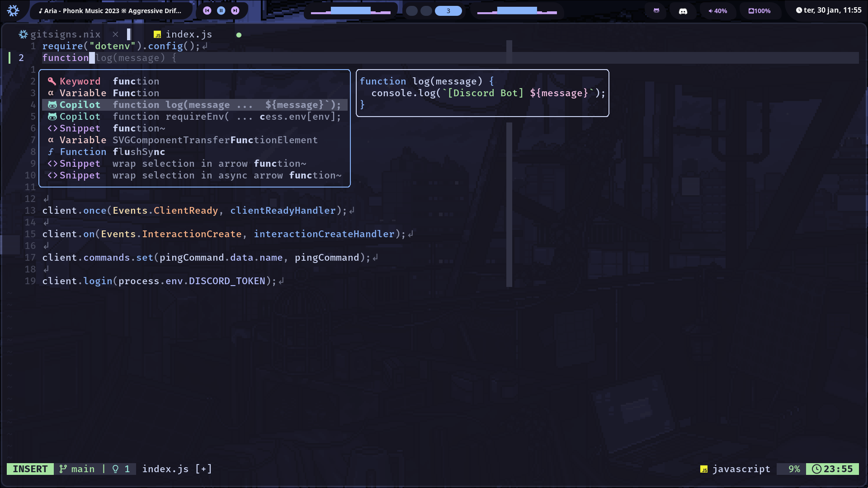Skip to previous music track
Image resolution: width=868 pixels, height=488 pixels.
pyautogui.click(x=207, y=10)
